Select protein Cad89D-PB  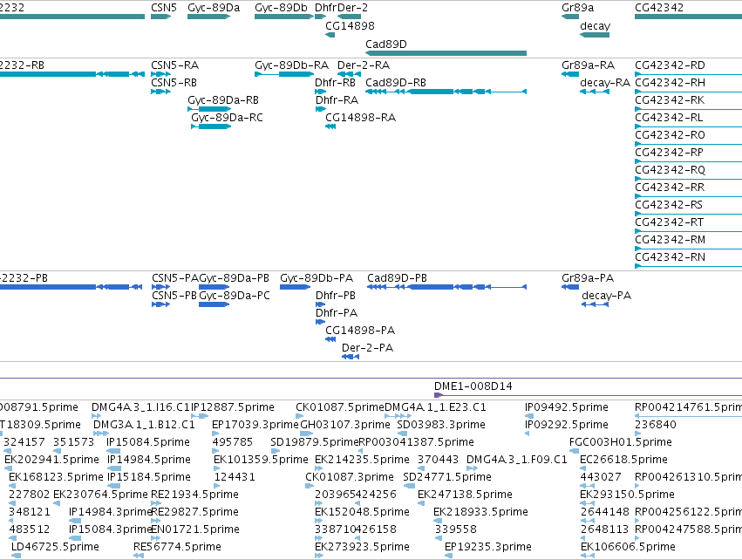(397, 278)
